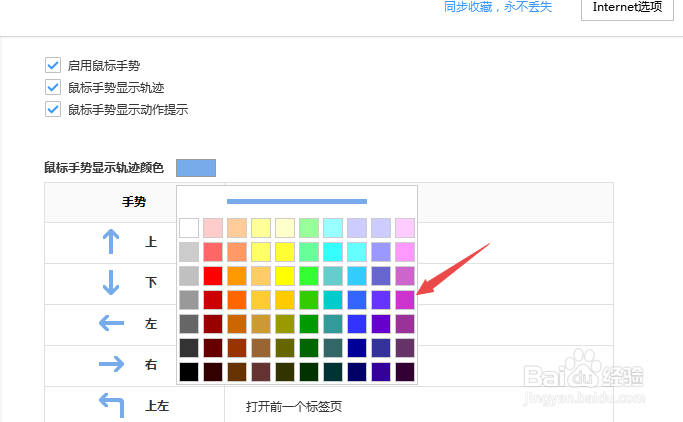Viewport: 683px width, 422px height.
Task: Click the blue trail color button beside 鼠标手势显示轨迹颜色
Action: pyautogui.click(x=196, y=168)
